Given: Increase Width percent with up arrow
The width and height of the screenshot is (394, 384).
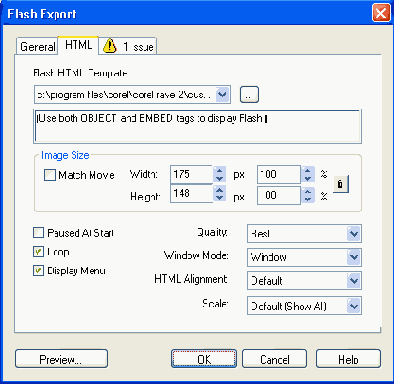Looking at the screenshot, I should point(308,171).
